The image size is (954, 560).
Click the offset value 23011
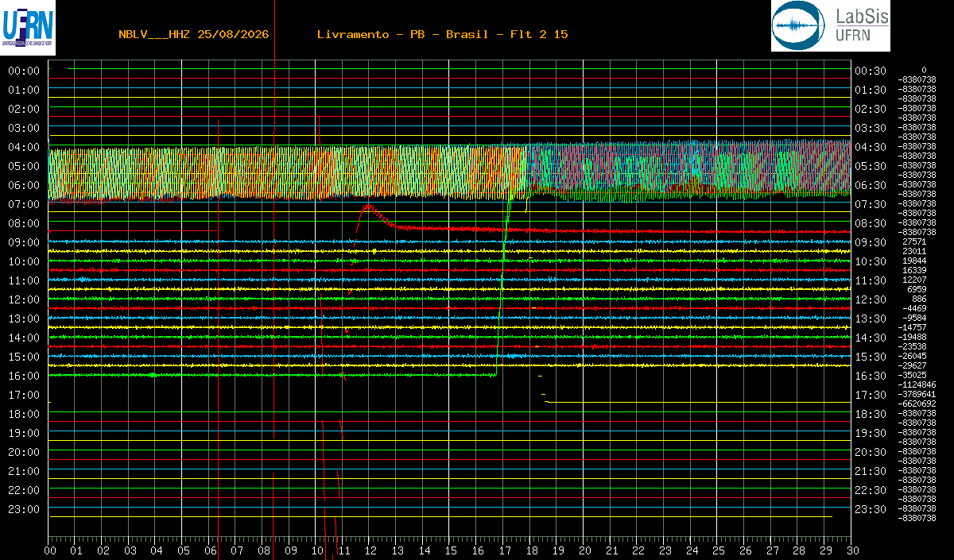[x=915, y=251]
